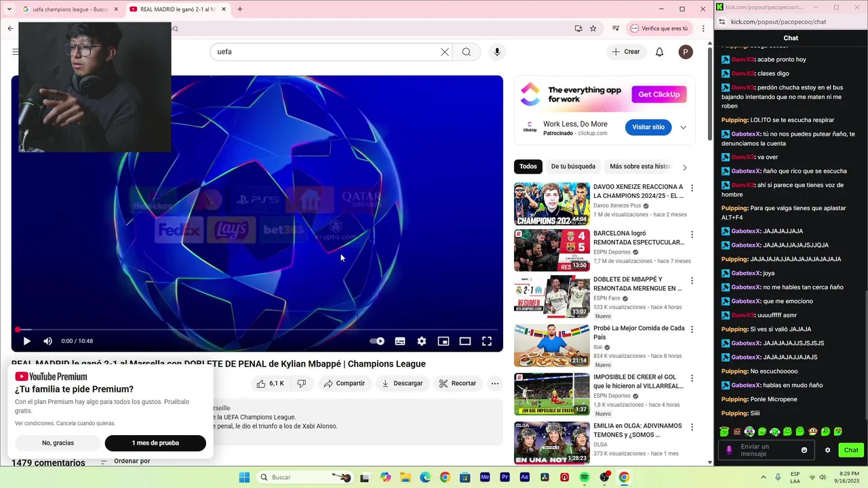Open options for DOBLETE DE MBAPPÉ video

(692, 281)
